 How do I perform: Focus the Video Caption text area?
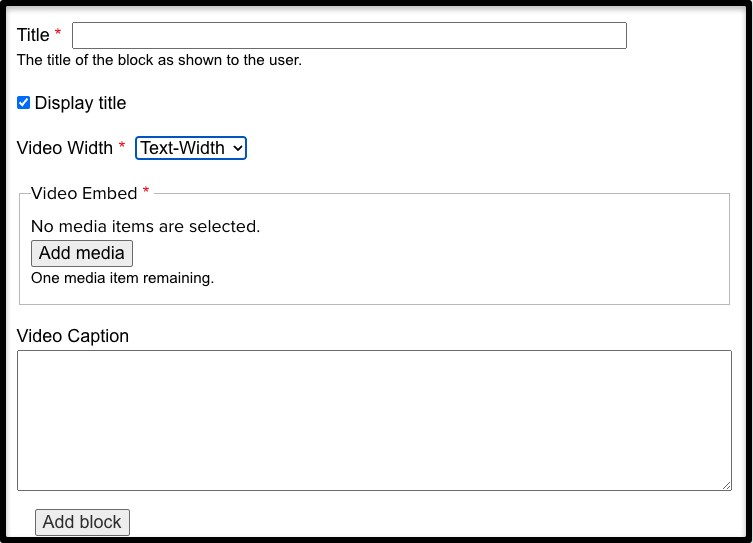tap(374, 420)
